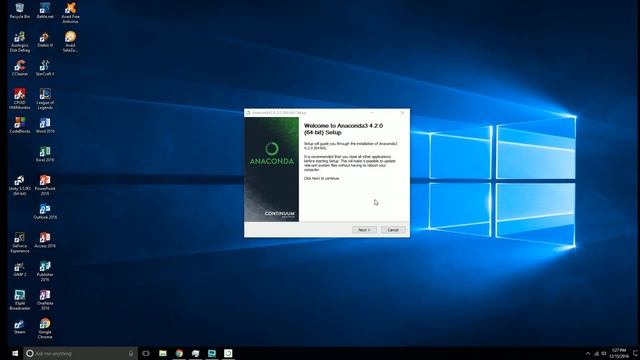The image size is (640, 360).
Task: Select the League of Legends shortcut
Action: [45, 99]
